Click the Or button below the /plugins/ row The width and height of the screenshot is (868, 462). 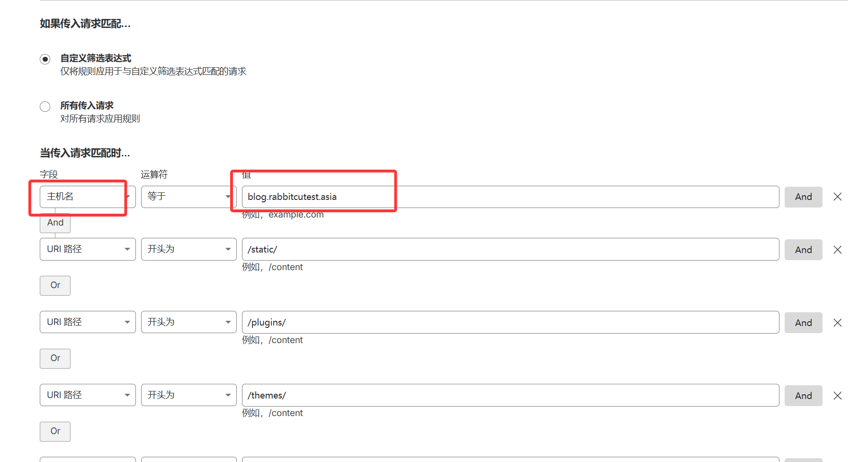click(55, 358)
